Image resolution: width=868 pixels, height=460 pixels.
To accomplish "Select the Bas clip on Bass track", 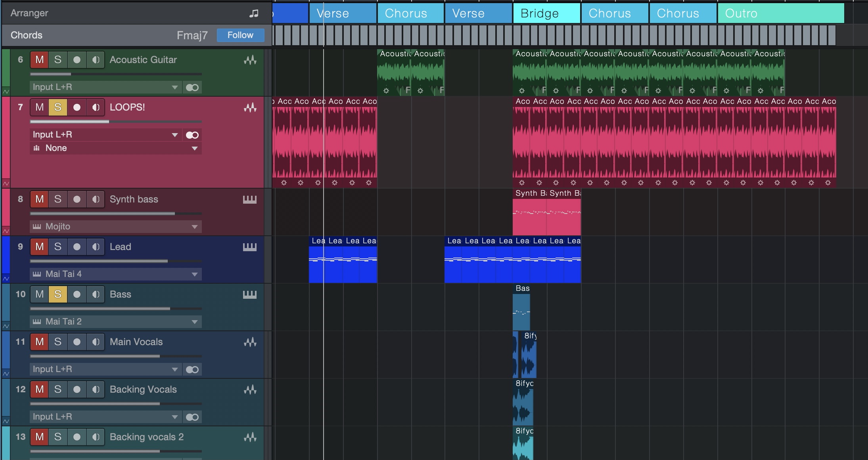I will [x=521, y=307].
